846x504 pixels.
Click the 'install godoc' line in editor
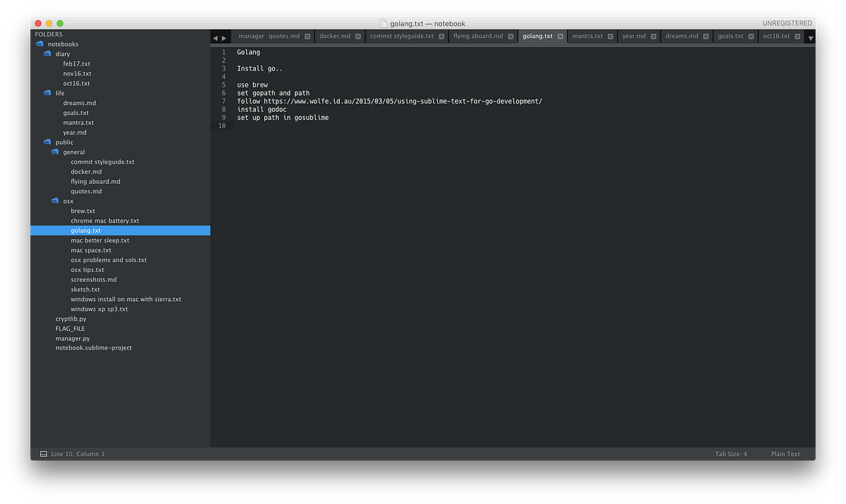coord(262,109)
